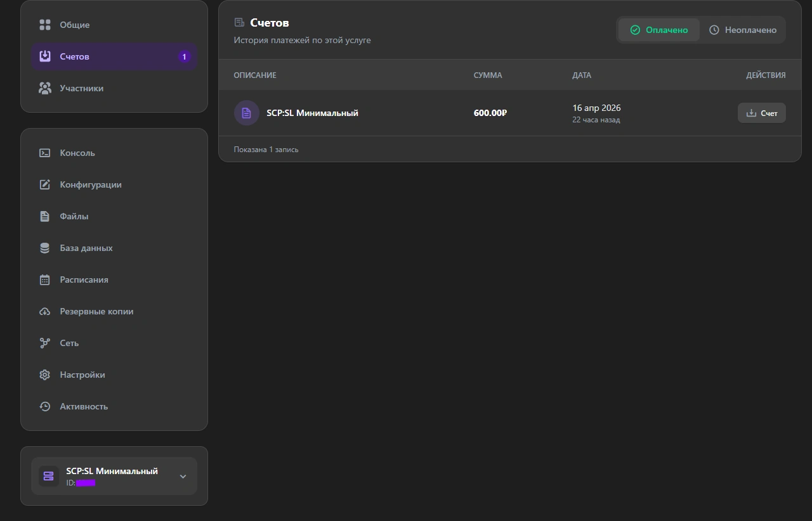The image size is (812, 521).
Task: Open the Общие menu item
Action: coord(114,25)
